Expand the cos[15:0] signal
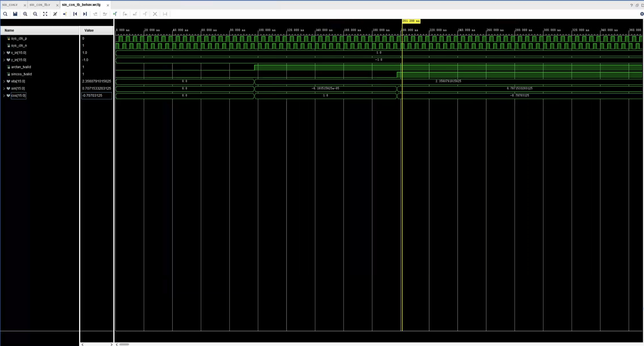The image size is (644, 346). pyautogui.click(x=4, y=96)
